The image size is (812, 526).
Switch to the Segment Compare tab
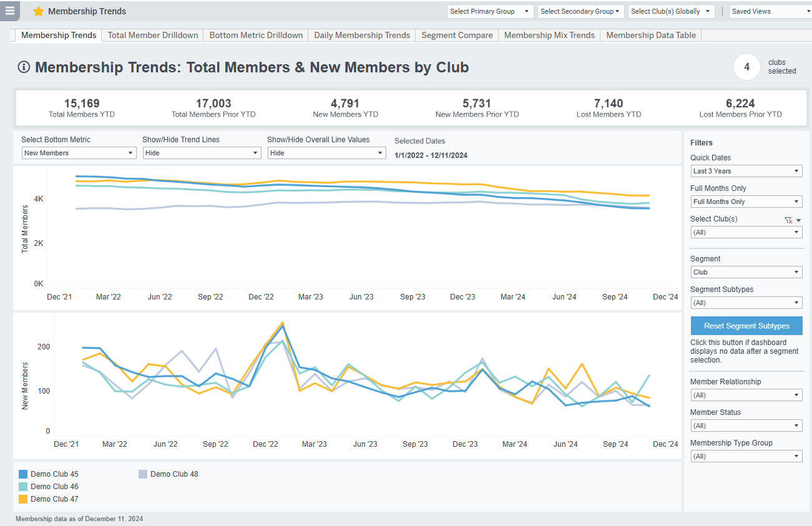(456, 35)
